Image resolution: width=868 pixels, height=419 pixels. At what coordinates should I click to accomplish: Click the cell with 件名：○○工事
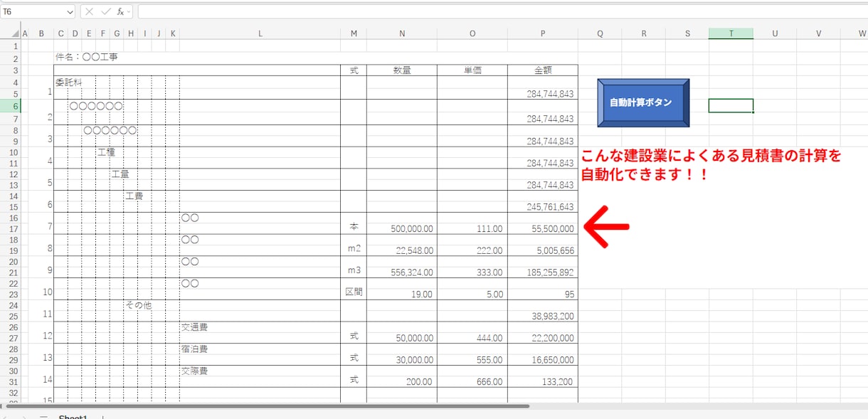87,57
